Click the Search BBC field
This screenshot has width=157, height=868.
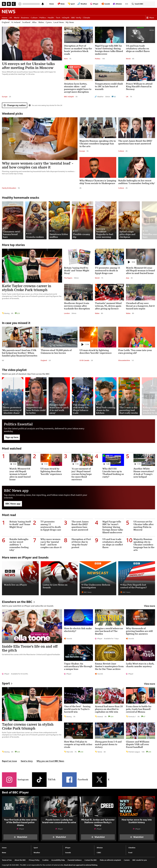click(143, 4)
